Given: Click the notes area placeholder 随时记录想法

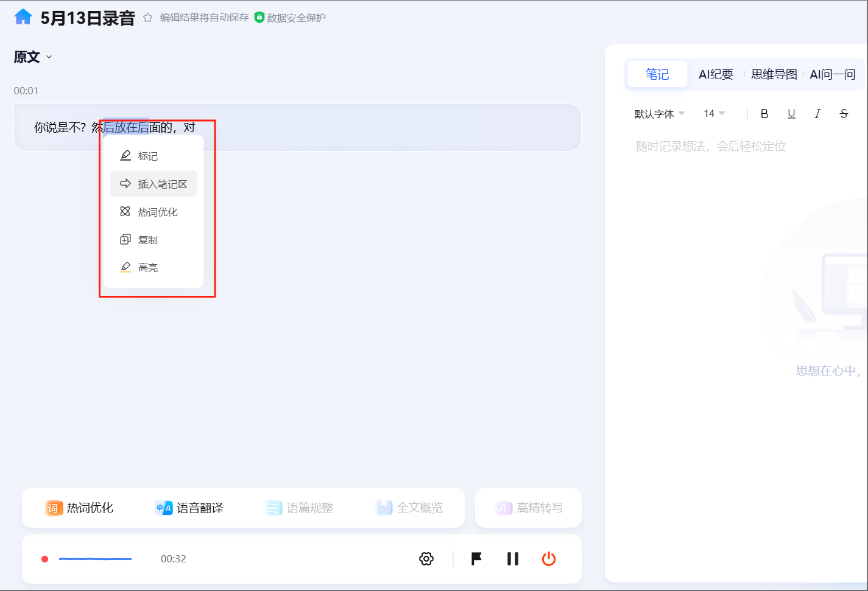Looking at the screenshot, I should [x=711, y=146].
